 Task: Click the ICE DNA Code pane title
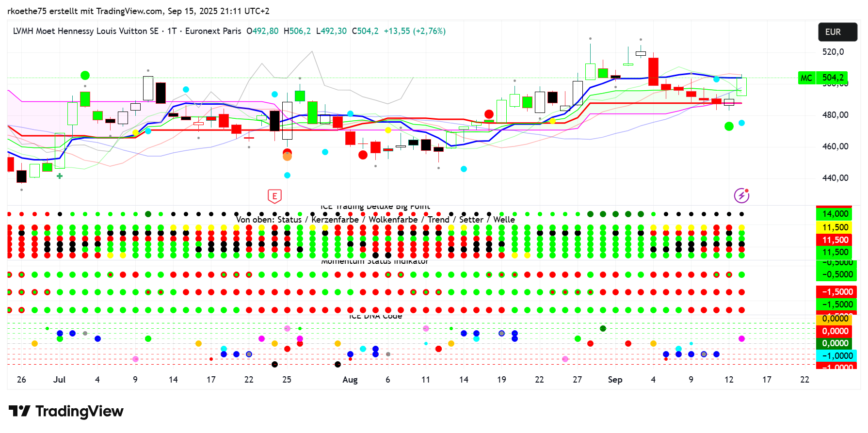point(375,316)
